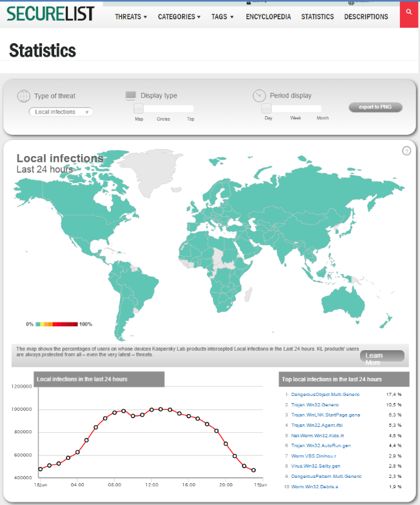420x505 pixels.
Task: Set display type to Top
Action: click(191, 119)
